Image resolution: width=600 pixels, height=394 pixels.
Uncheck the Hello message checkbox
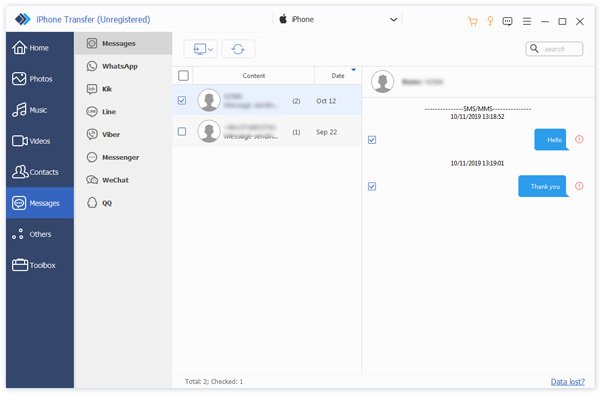(372, 140)
